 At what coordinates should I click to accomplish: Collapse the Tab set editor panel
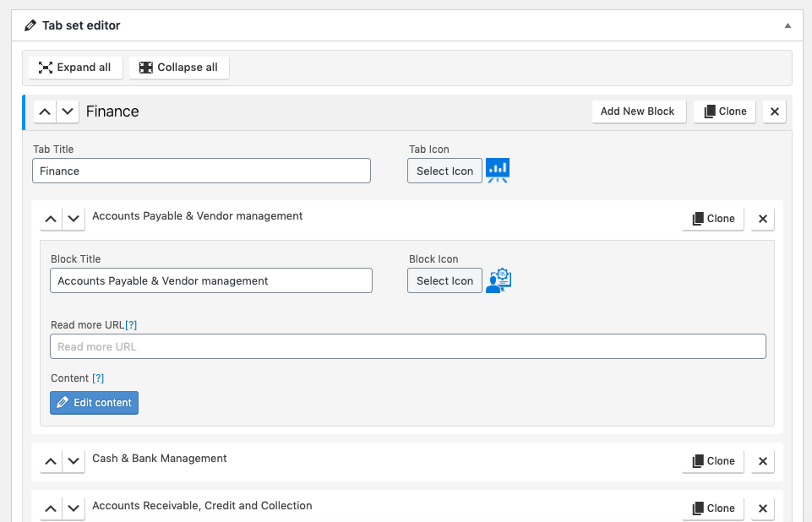point(788,25)
